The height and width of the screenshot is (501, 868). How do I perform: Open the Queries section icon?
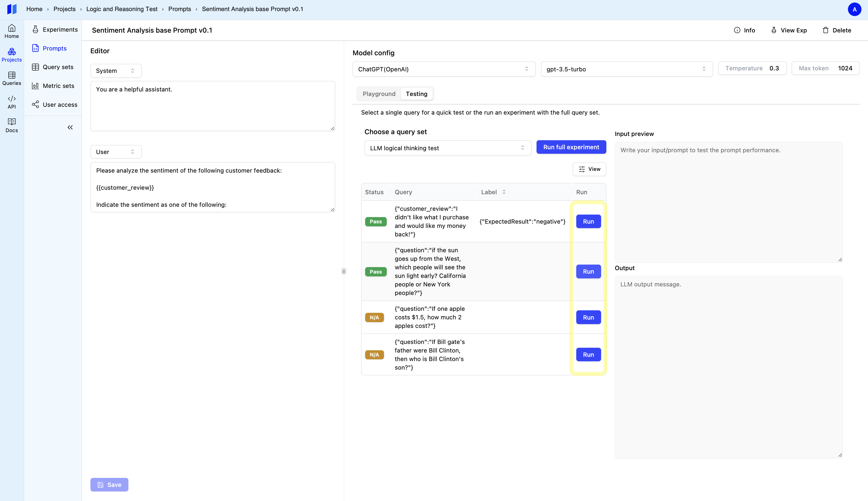12,78
